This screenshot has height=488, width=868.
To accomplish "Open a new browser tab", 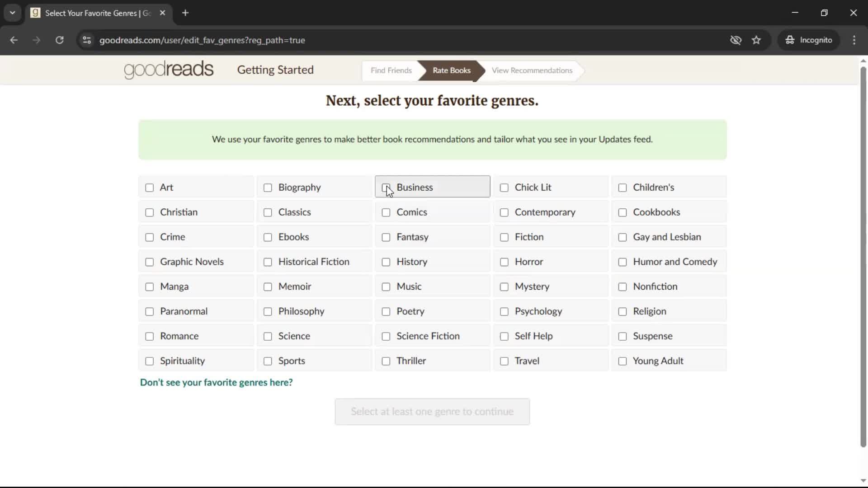I will click(185, 13).
